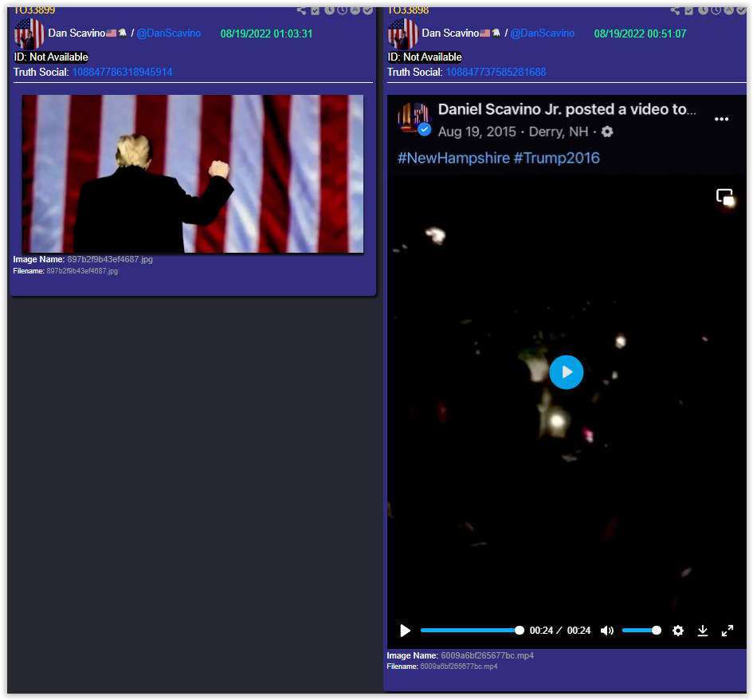Click the blue play button on the video
Viewport: 753px width, 700px height.
coord(567,372)
